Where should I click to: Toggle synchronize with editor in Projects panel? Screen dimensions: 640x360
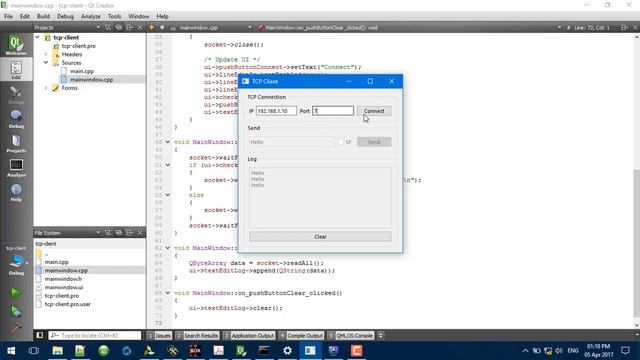[118, 27]
